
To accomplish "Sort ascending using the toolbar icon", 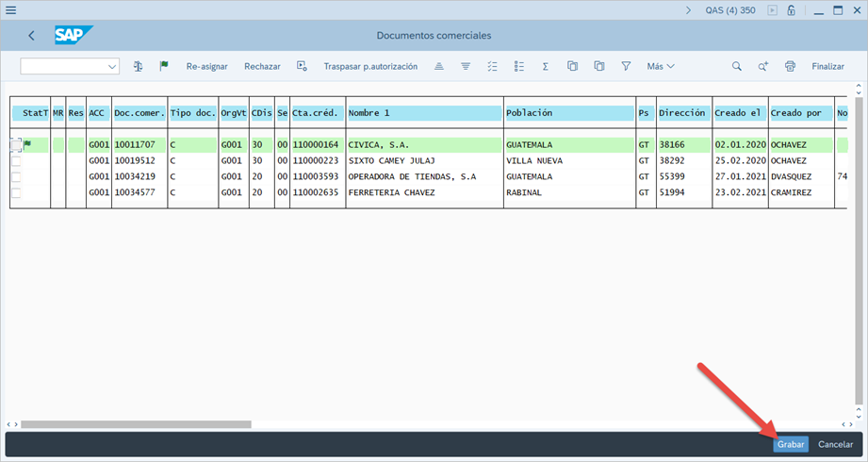I will tap(439, 66).
